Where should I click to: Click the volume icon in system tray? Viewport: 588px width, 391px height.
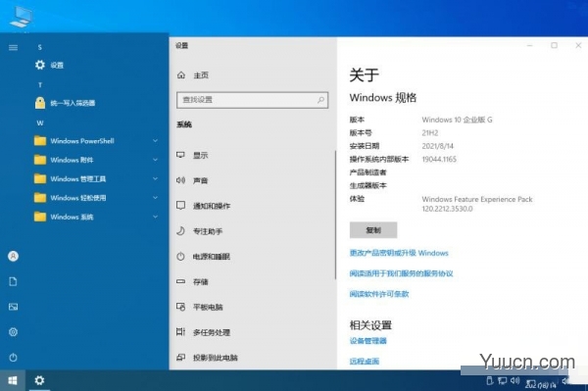[514, 380]
